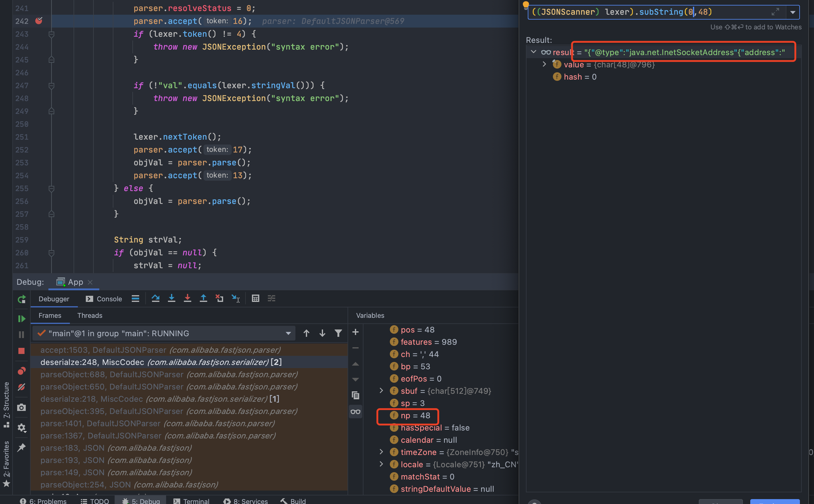Select frame parseObject:688, DefaultJSONParser
This screenshot has height=504, width=814.
(x=189, y=374)
